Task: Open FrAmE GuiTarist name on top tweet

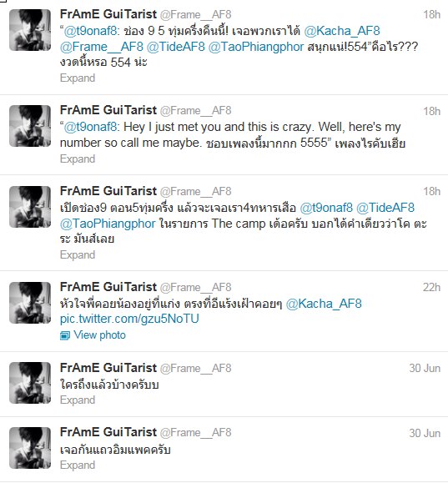Action: click(108, 14)
